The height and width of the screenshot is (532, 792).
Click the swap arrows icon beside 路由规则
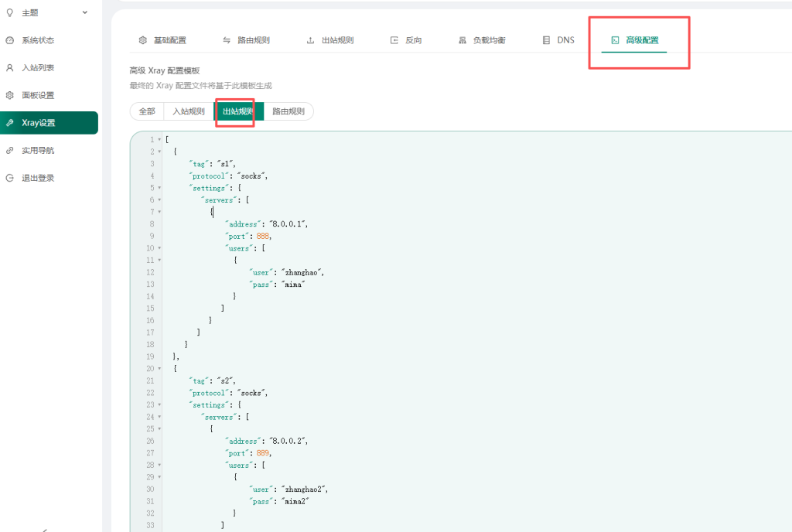(227, 40)
